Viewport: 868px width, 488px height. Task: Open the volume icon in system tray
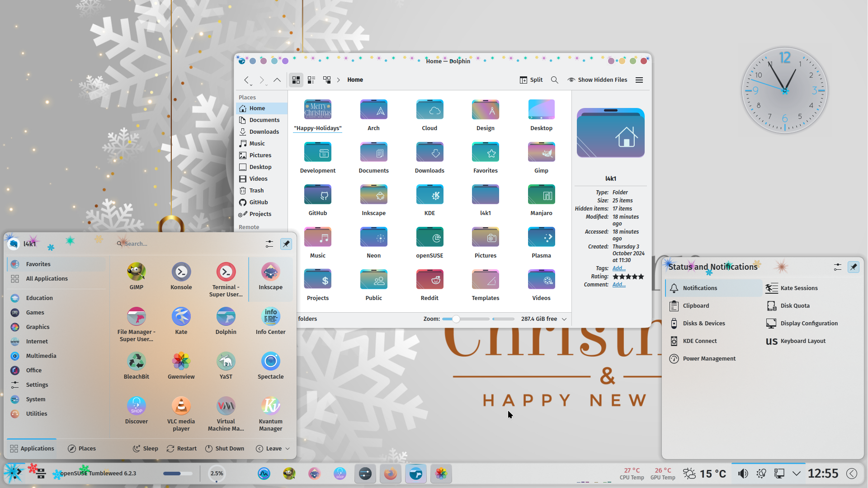pos(743,474)
